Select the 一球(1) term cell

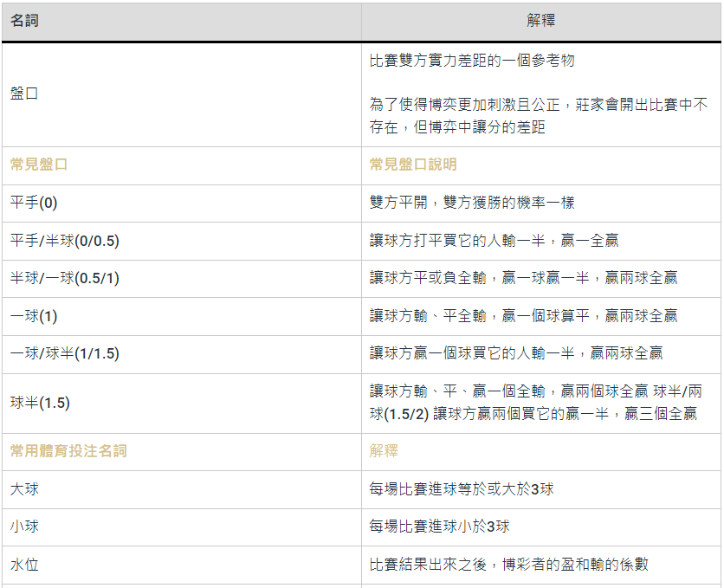click(x=34, y=316)
